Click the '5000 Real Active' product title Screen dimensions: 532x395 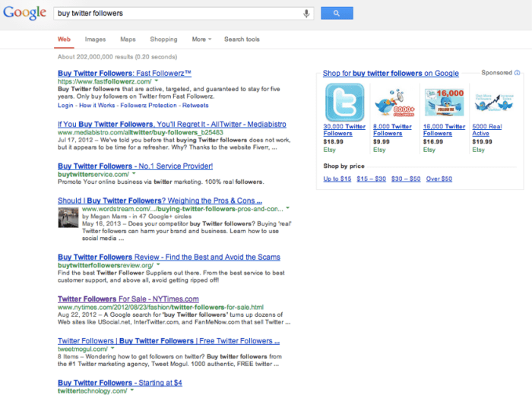tap(487, 130)
